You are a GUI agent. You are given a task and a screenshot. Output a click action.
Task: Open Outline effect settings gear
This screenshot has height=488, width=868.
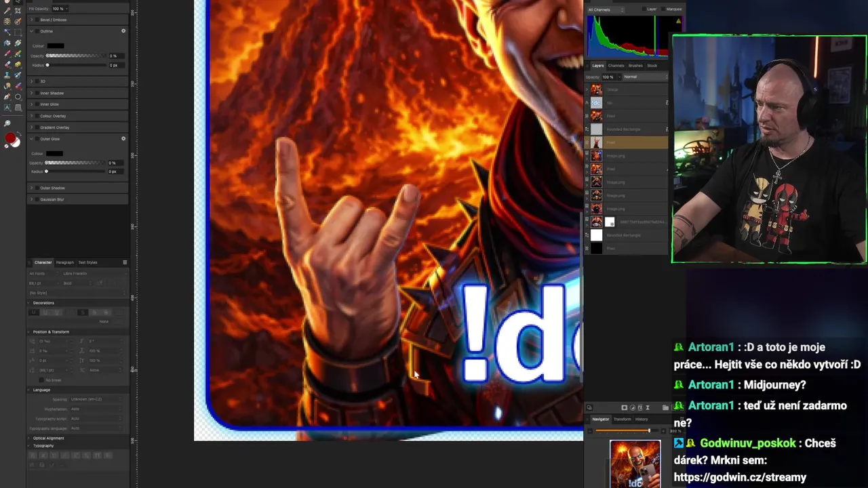(x=123, y=31)
